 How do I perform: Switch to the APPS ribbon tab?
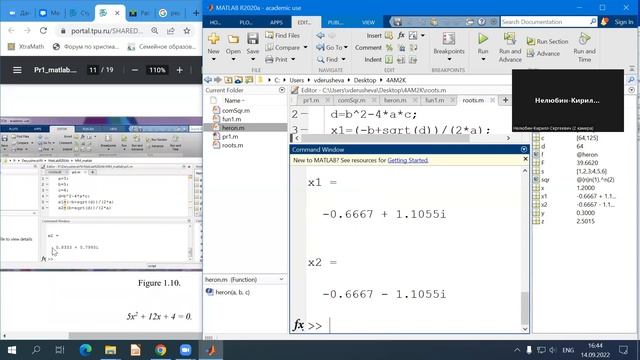(x=276, y=22)
